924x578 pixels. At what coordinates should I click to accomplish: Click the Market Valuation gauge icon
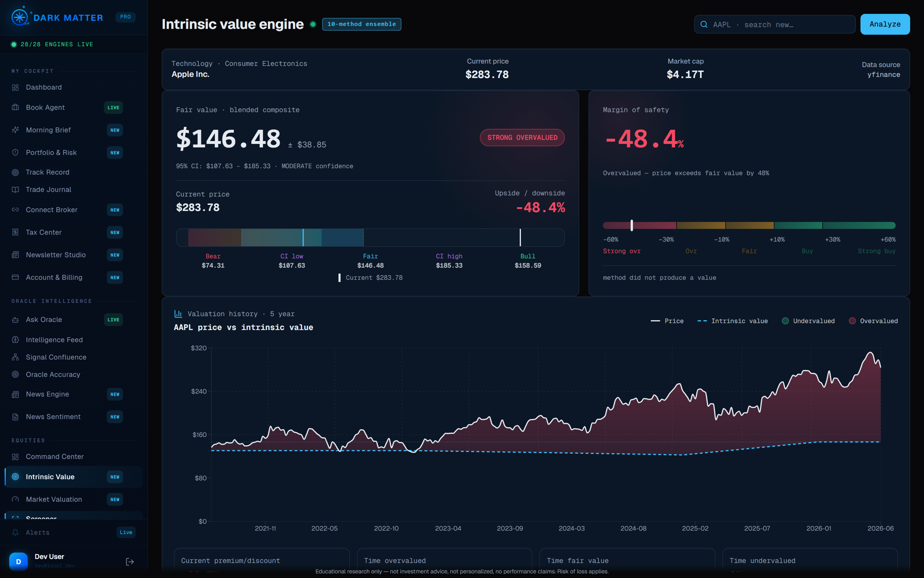[15, 499]
